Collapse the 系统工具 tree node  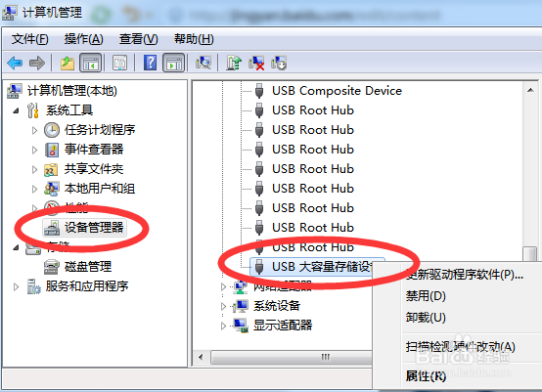coord(16,110)
